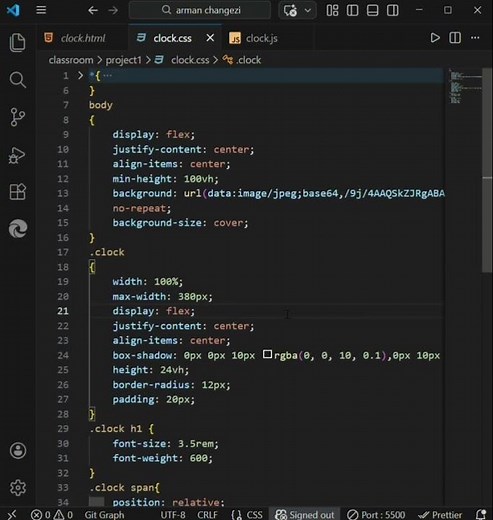Viewport: 493px width, 520px height.
Task: Select the CSS language mode
Action: click(247, 515)
